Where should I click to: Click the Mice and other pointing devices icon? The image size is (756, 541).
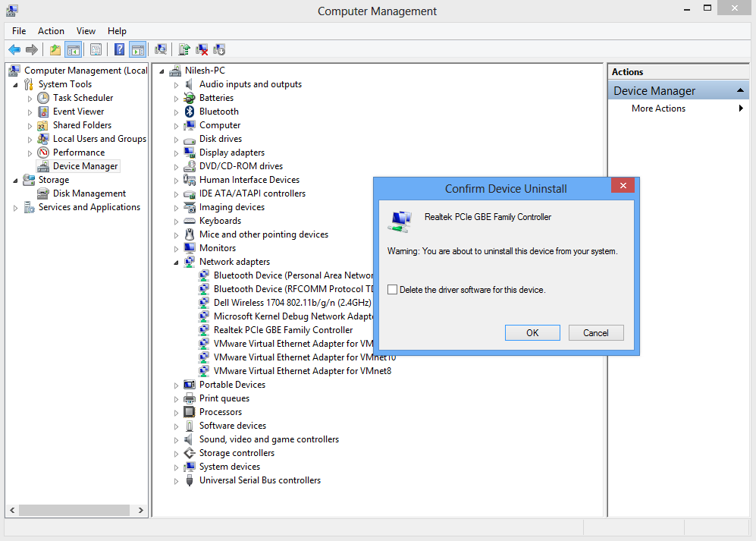190,234
